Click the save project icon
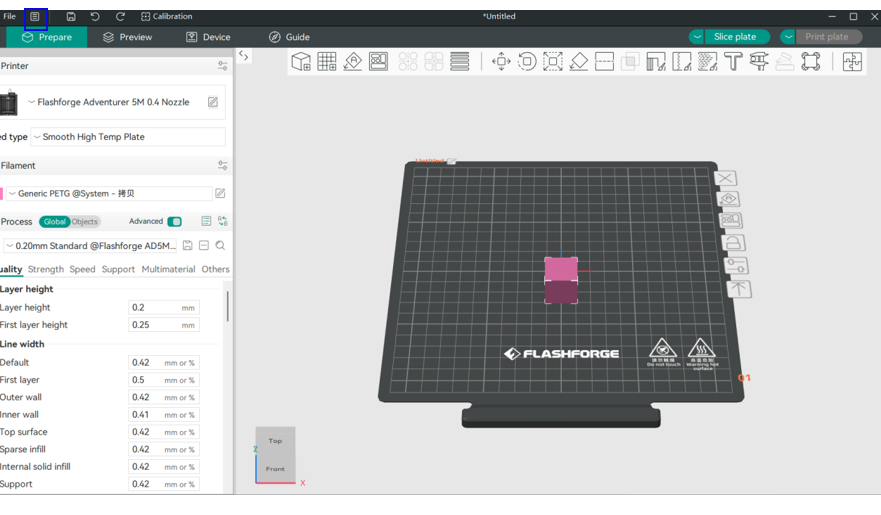The height and width of the screenshot is (515, 881). [71, 17]
